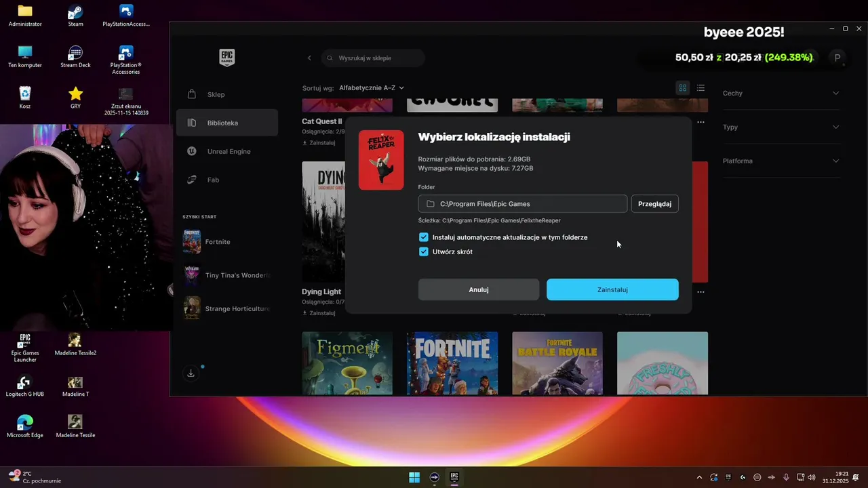Show hidden tray icons chevron

tap(699, 477)
